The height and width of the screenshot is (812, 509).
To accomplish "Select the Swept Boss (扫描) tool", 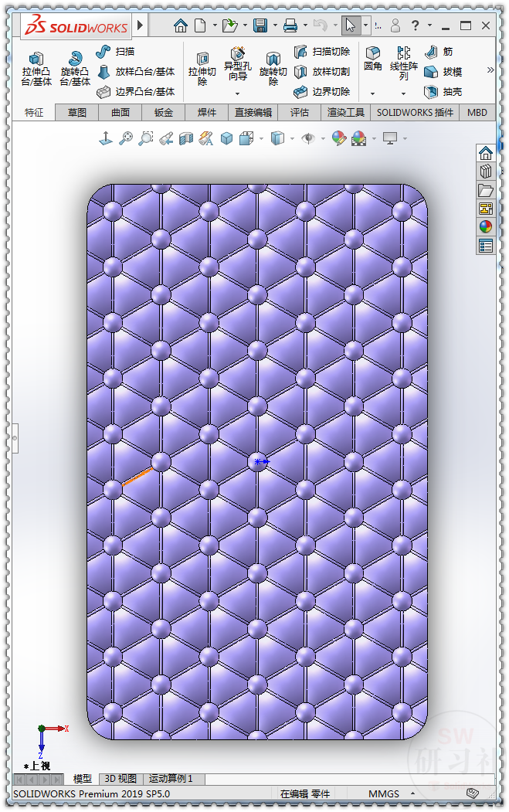I will coord(115,51).
